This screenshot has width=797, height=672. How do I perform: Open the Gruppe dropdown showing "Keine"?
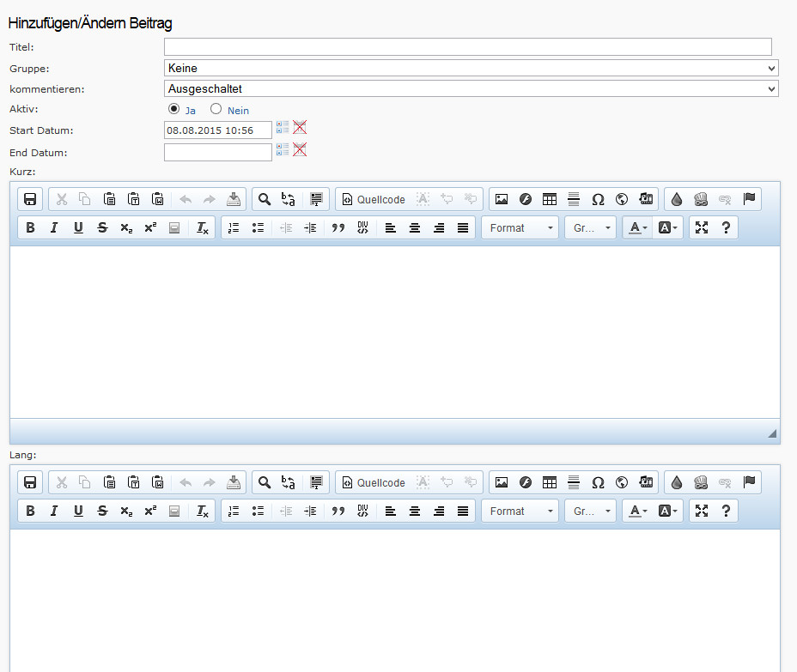(x=471, y=68)
